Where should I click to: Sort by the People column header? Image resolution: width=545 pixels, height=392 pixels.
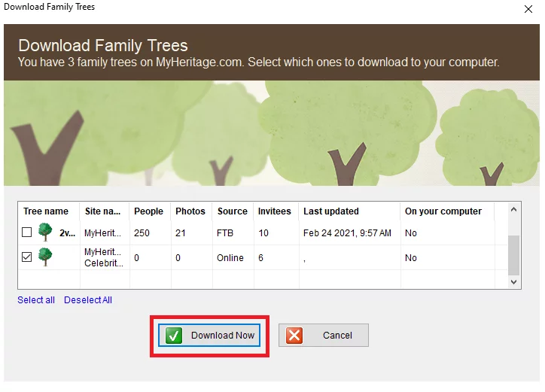(x=150, y=211)
